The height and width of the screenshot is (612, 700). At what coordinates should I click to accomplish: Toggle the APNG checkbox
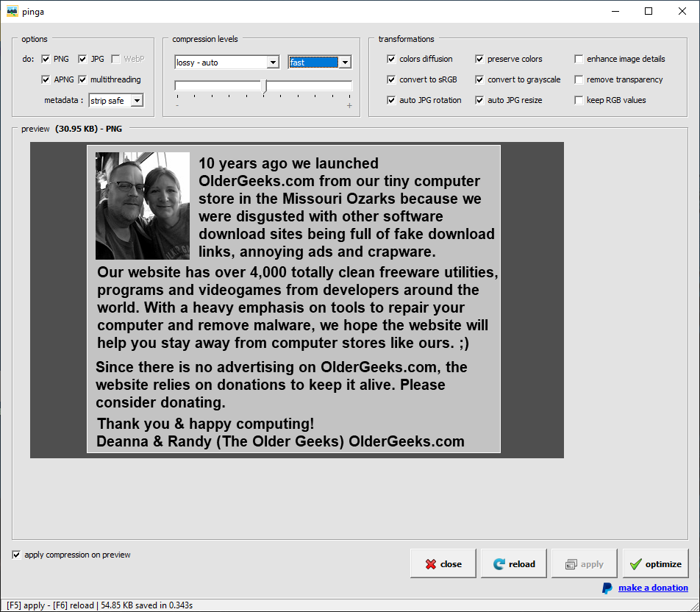[46, 79]
